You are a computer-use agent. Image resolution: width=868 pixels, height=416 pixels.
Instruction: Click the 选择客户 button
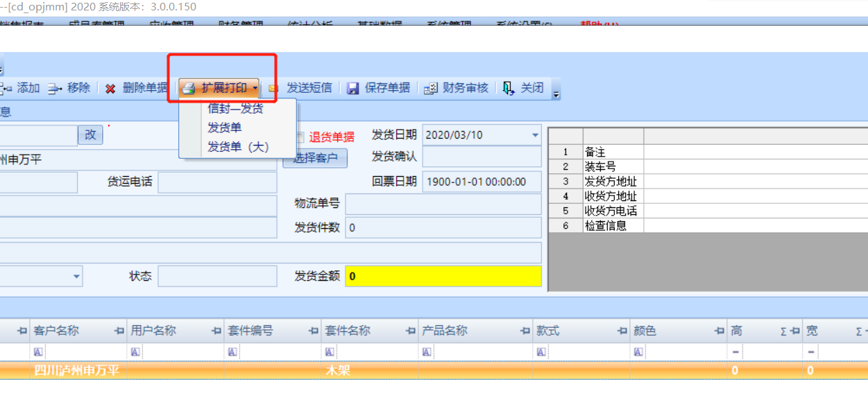(x=315, y=158)
